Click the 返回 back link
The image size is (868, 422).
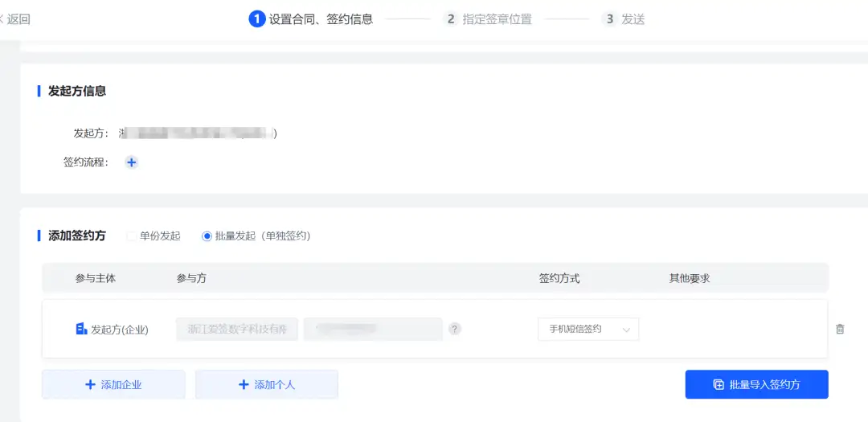pyautogui.click(x=15, y=19)
